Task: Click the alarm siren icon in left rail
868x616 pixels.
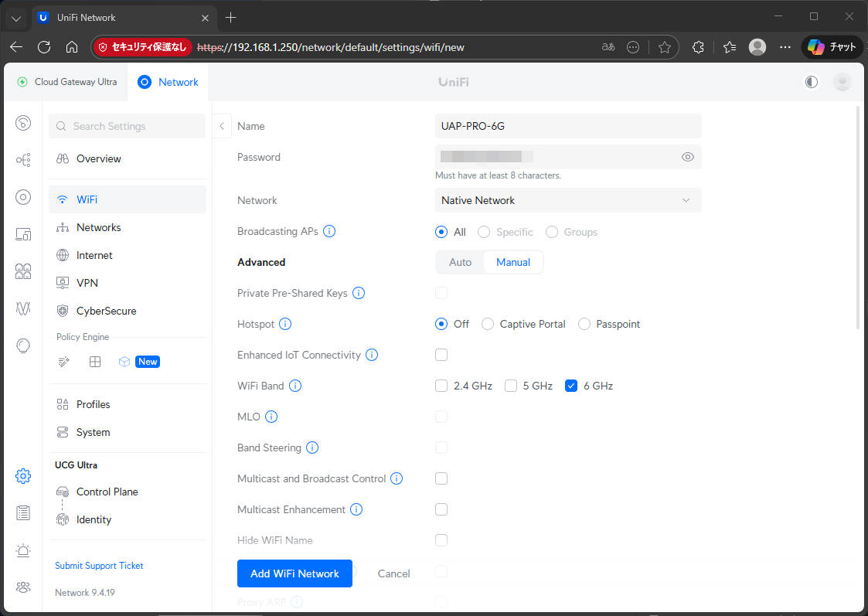Action: [x=23, y=550]
